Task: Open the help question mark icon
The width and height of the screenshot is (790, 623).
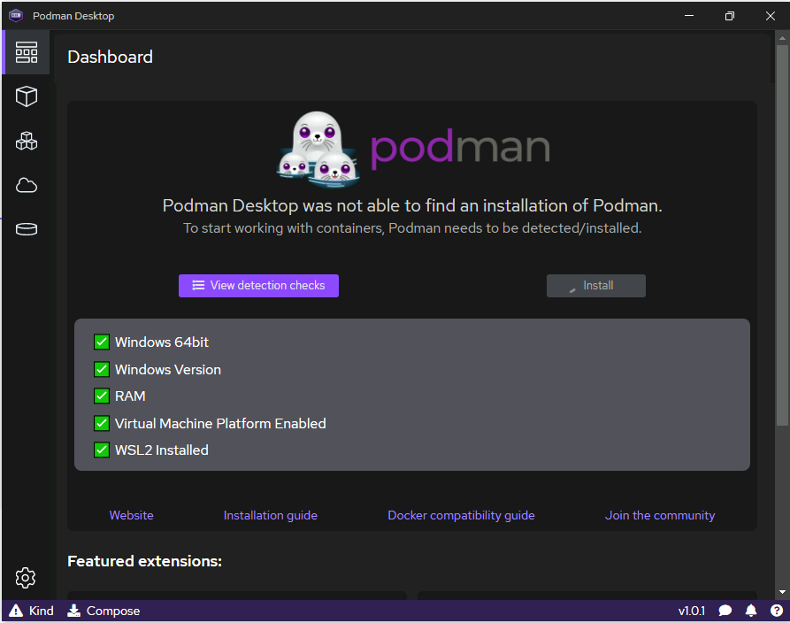Action: pos(776,611)
